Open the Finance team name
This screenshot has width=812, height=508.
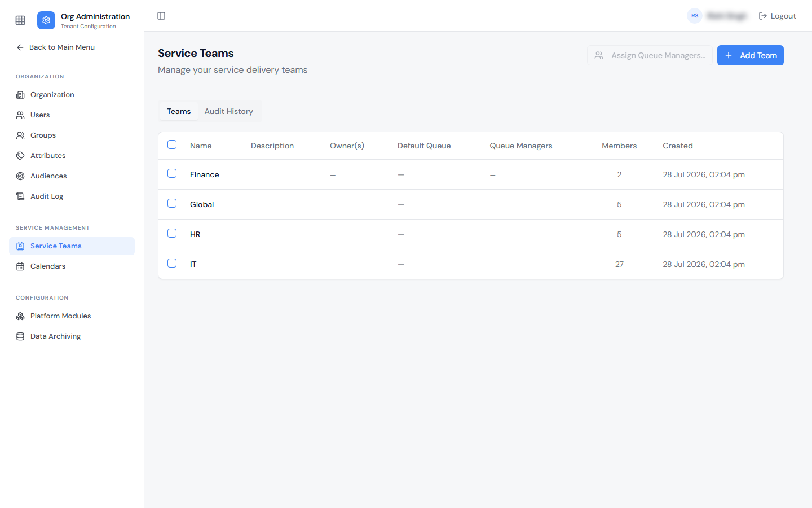pyautogui.click(x=205, y=174)
